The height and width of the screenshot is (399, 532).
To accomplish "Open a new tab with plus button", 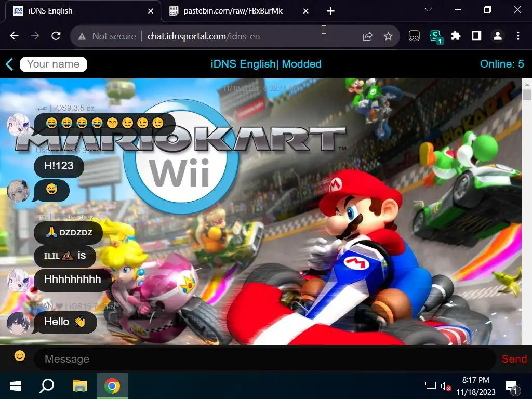I will [330, 11].
